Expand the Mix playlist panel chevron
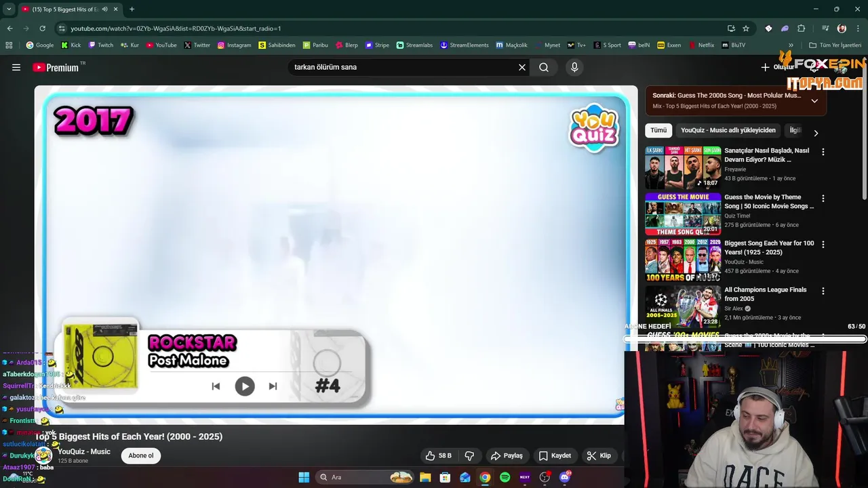 [x=814, y=101]
